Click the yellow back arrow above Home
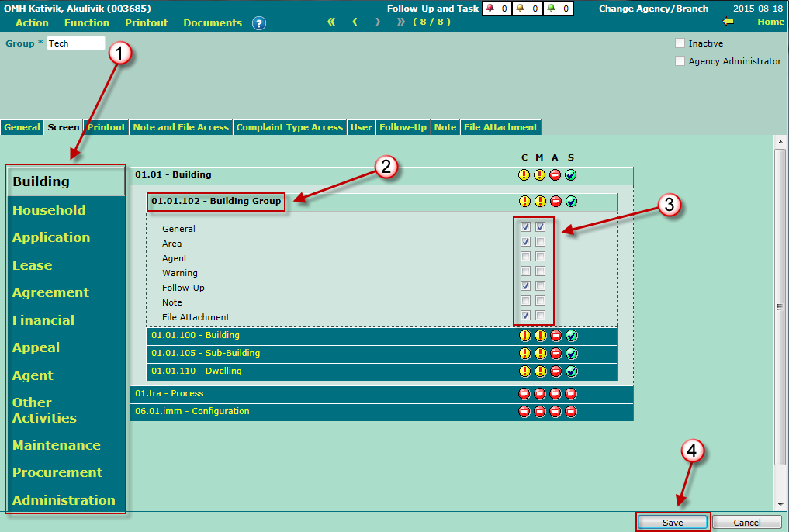The height and width of the screenshot is (532, 789). point(728,22)
